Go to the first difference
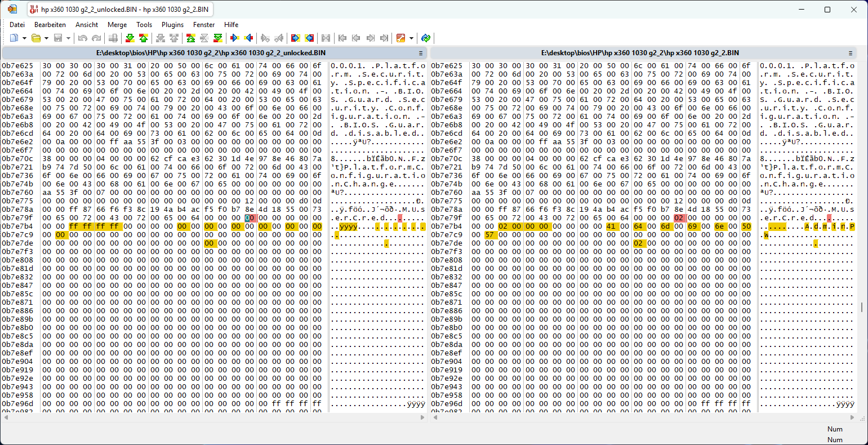The height and width of the screenshot is (445, 868). pos(190,38)
